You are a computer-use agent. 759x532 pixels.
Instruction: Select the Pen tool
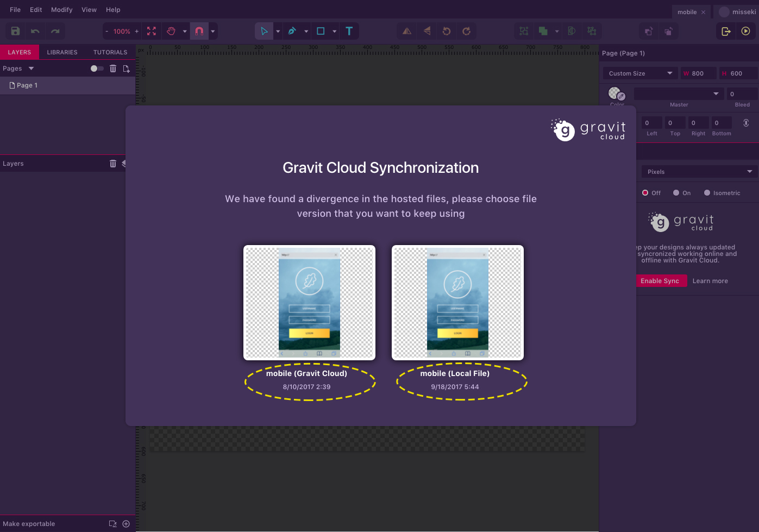[292, 31]
